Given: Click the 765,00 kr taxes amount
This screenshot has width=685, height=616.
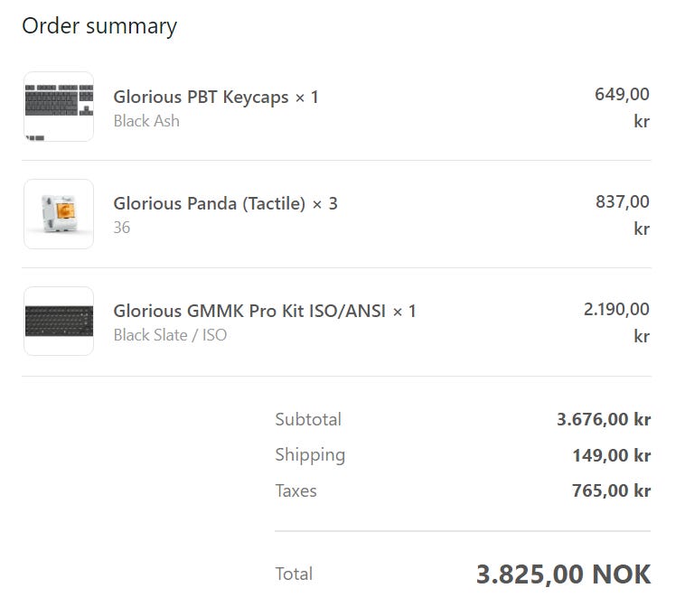Looking at the screenshot, I should pyautogui.click(x=611, y=491).
